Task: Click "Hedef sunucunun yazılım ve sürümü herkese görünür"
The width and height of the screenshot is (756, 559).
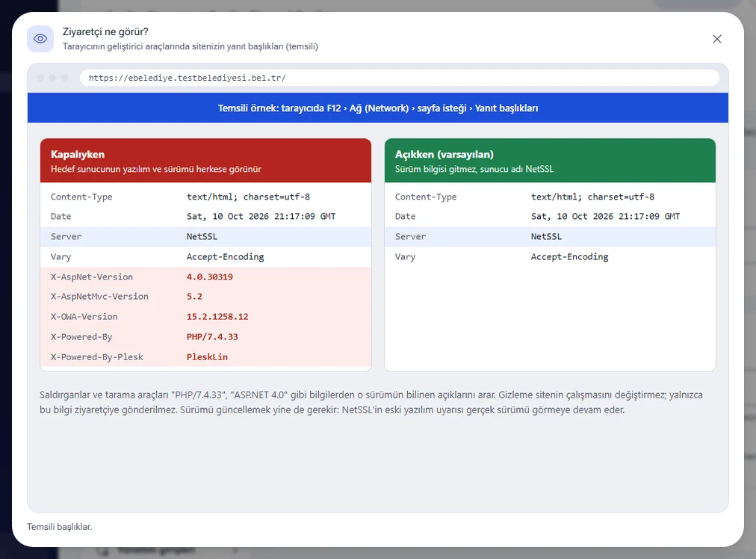Action: coord(155,170)
